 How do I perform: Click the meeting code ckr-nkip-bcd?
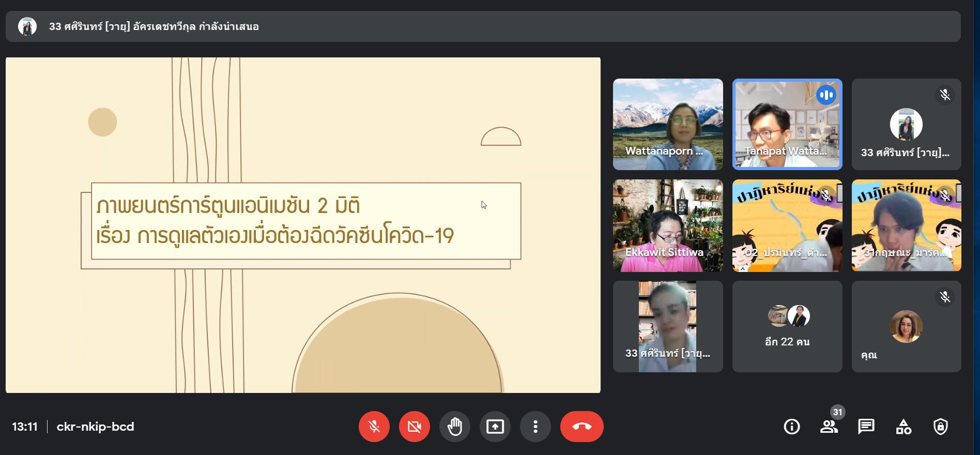coord(95,427)
